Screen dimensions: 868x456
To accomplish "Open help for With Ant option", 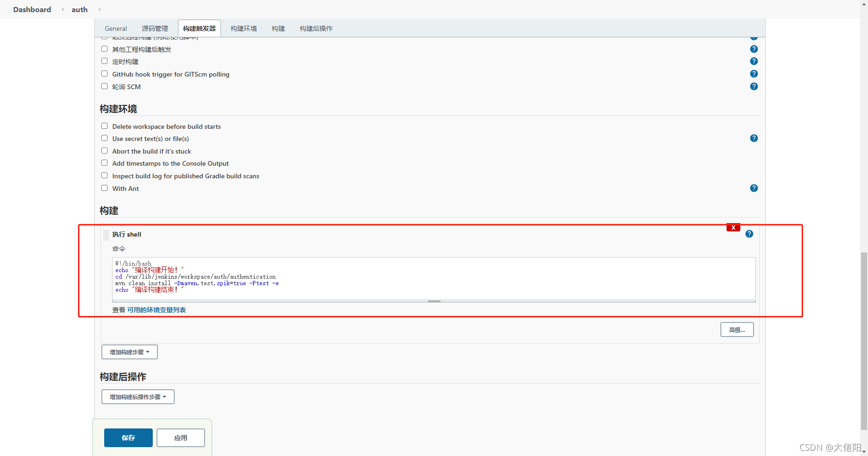I will (754, 188).
